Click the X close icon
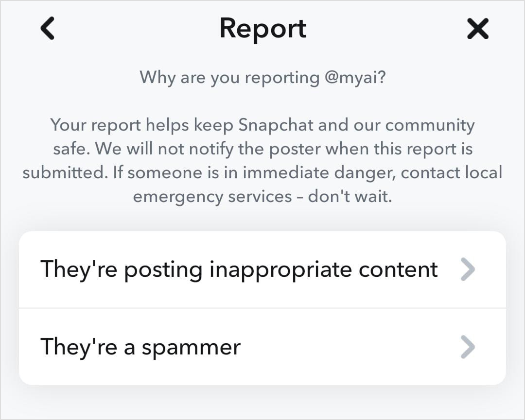 477,28
